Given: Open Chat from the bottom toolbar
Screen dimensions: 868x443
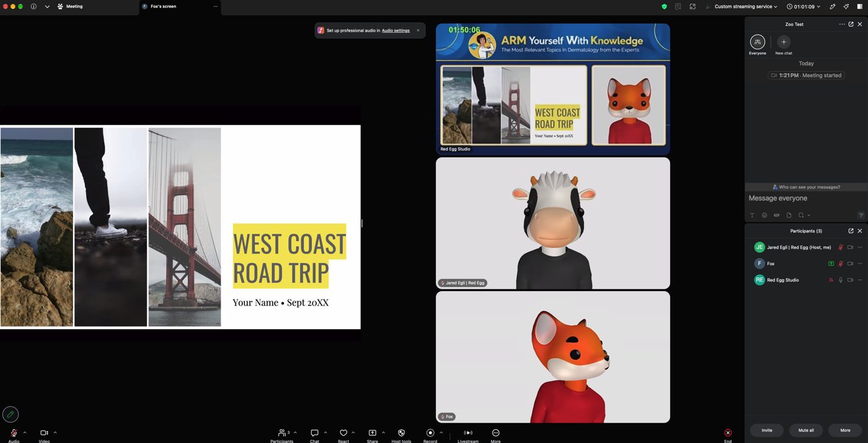Looking at the screenshot, I should pos(314,435).
